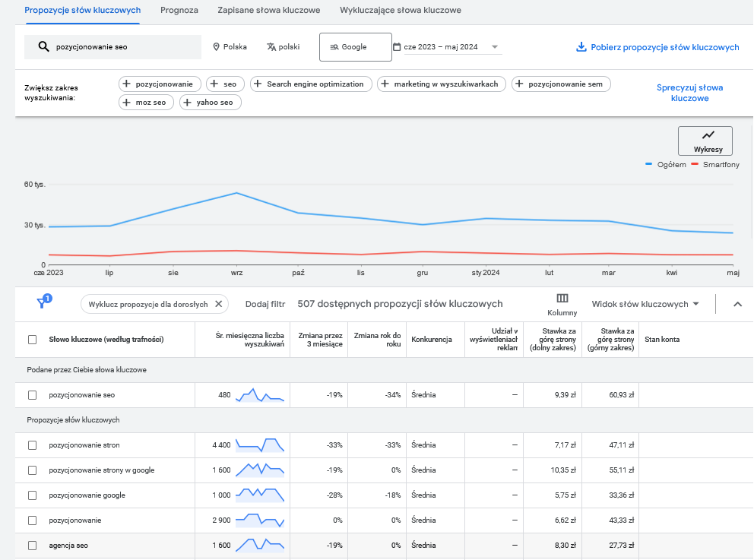Screen dimensions: 754x560
Task: Sort by Zmiana rok do roku column
Action: [378, 340]
